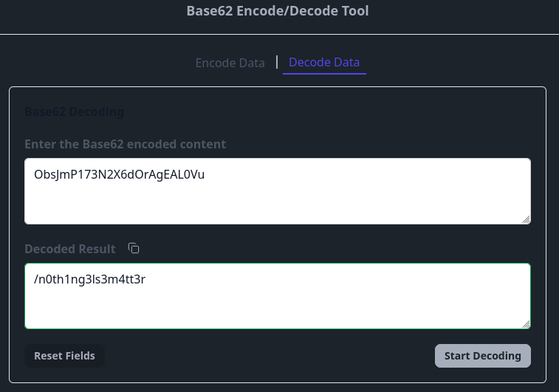This screenshot has width=559, height=392.
Task: Click the "Decoded Result" label text
Action: [x=70, y=249]
